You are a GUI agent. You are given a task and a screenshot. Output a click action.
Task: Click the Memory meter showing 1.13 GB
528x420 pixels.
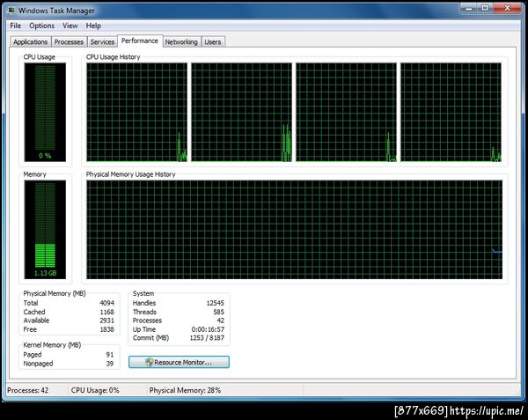coord(45,229)
